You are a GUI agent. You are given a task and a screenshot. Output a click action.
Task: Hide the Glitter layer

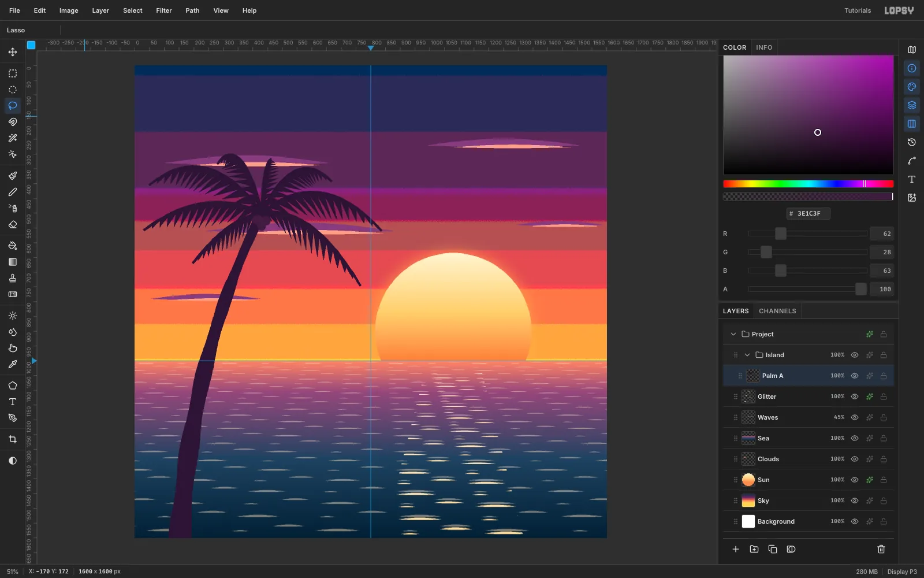[x=855, y=397]
